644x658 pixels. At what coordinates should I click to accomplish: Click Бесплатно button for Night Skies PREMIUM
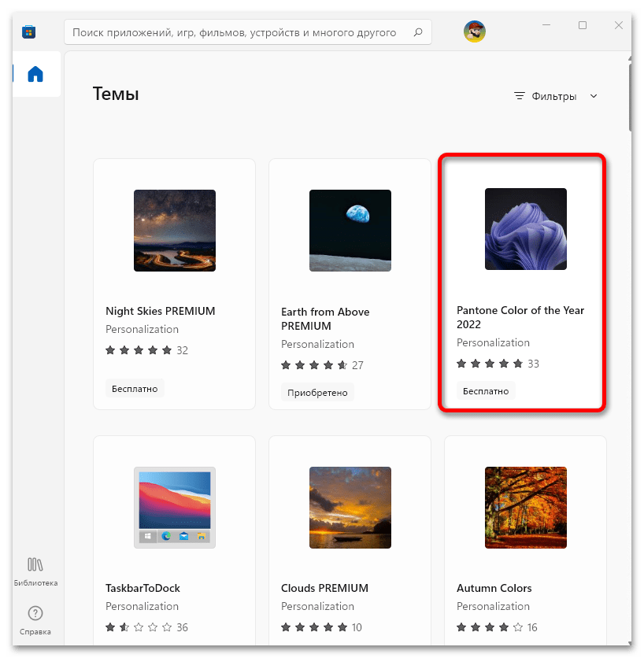click(135, 389)
